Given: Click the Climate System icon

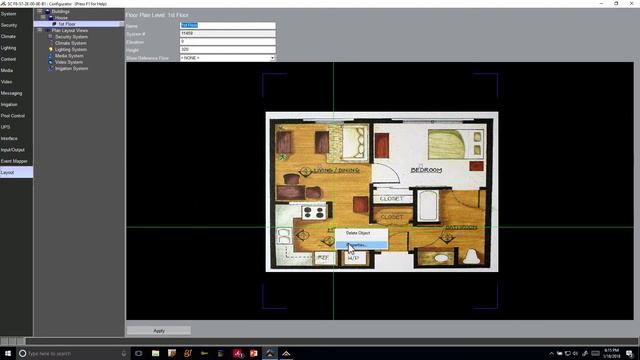Looking at the screenshot, I should 51,43.
